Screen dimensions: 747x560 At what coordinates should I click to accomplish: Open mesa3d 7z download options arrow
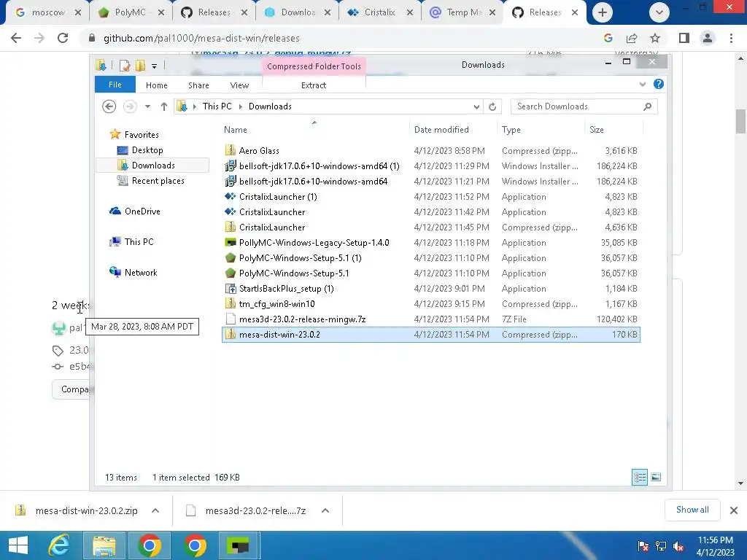point(325,510)
